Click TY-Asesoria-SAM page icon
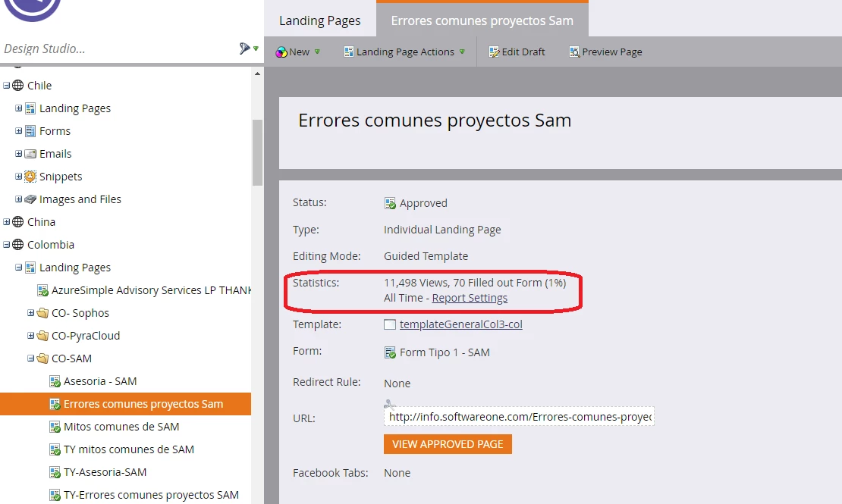Viewport: 842px width, 504px height. click(55, 472)
